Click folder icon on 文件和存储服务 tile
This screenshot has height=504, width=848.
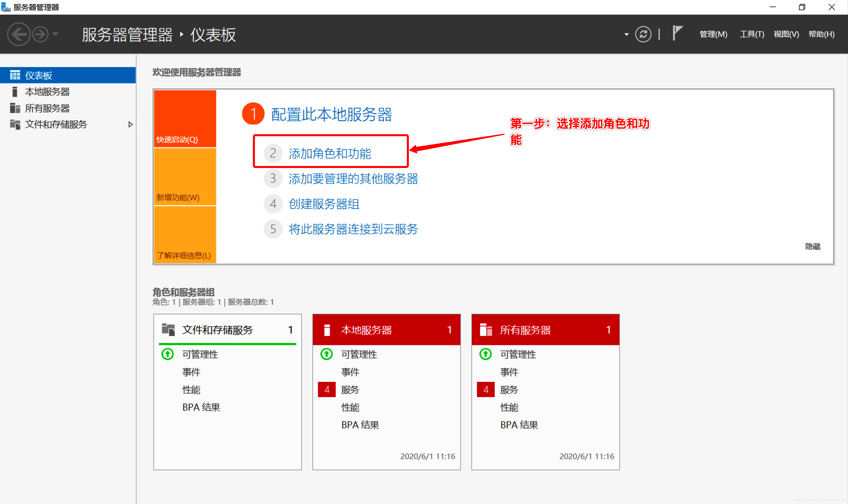click(168, 329)
